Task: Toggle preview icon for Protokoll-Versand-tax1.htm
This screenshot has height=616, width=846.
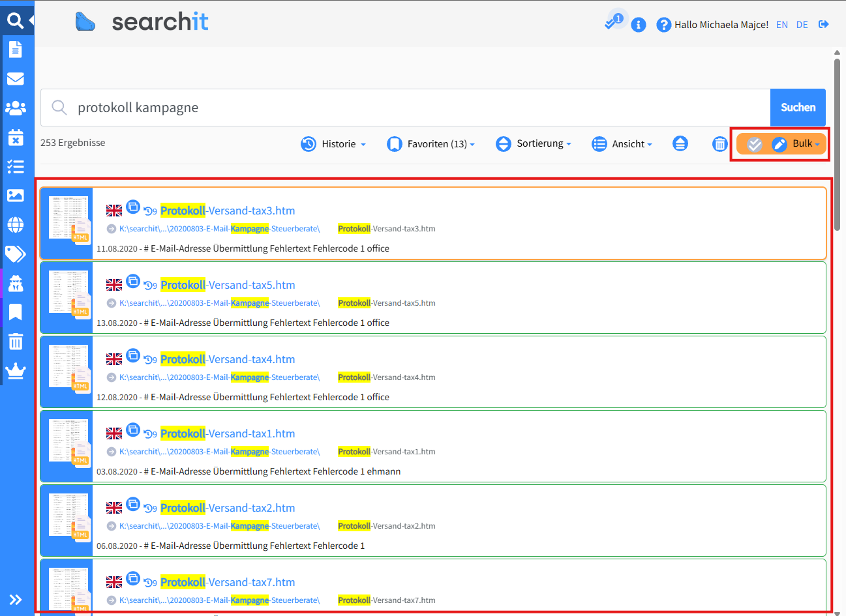Action: coord(133,430)
